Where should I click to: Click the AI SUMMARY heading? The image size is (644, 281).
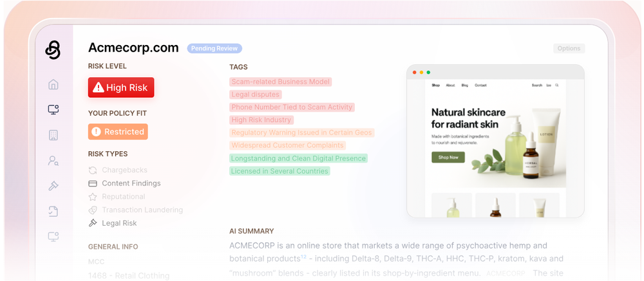[251, 231]
